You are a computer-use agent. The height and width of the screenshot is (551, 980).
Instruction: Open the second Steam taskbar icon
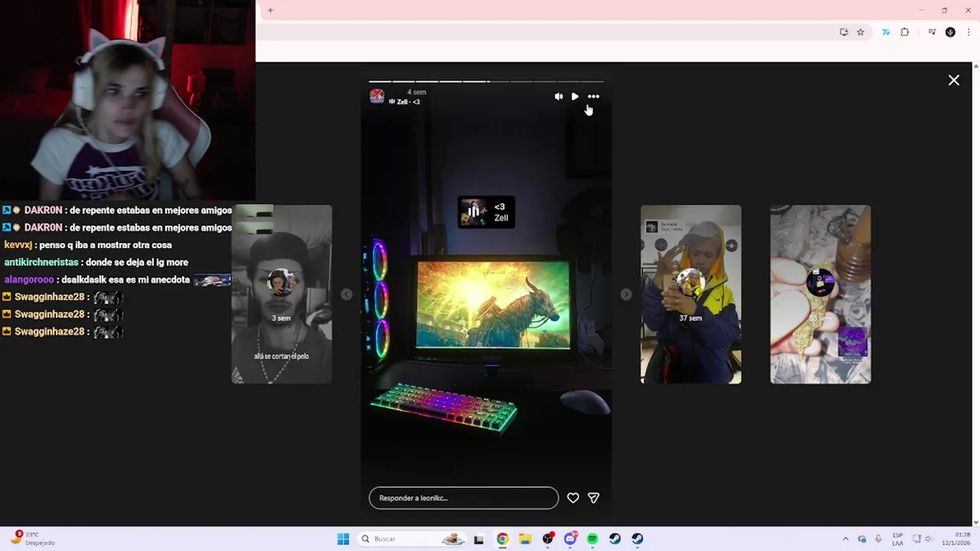[x=637, y=539]
